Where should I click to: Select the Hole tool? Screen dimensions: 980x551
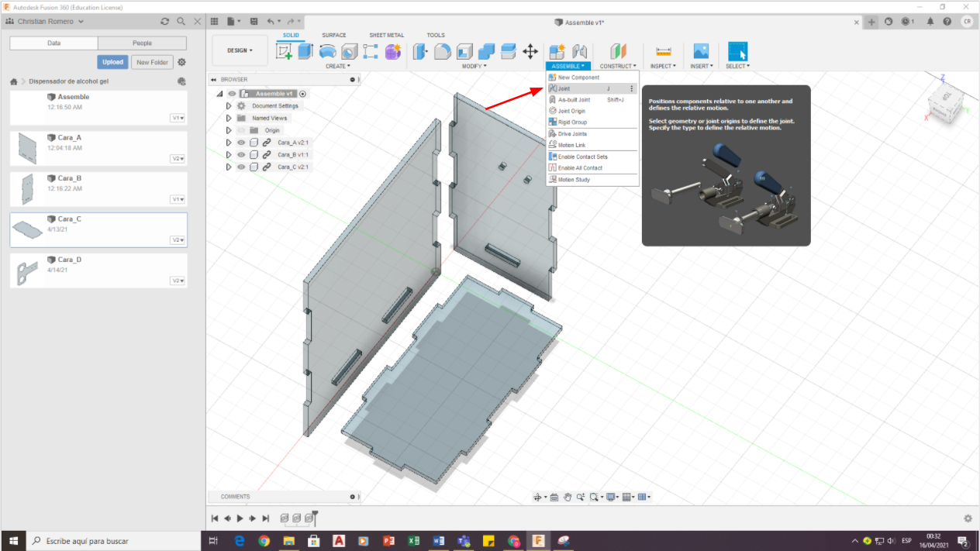click(349, 51)
